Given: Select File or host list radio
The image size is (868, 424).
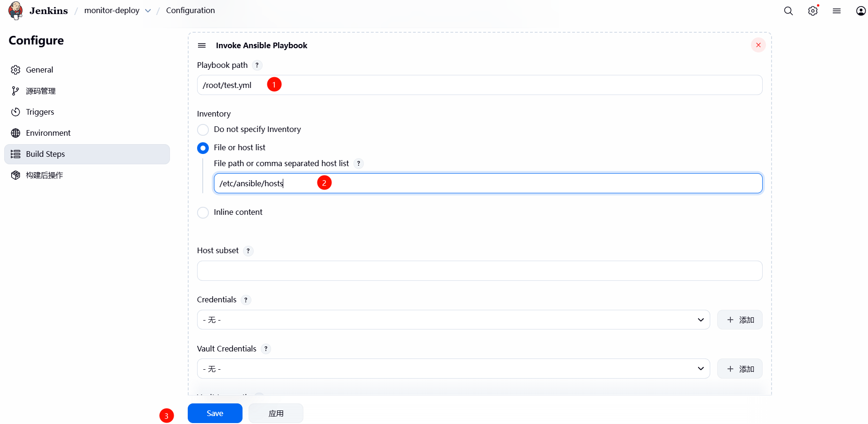Looking at the screenshot, I should click(203, 148).
